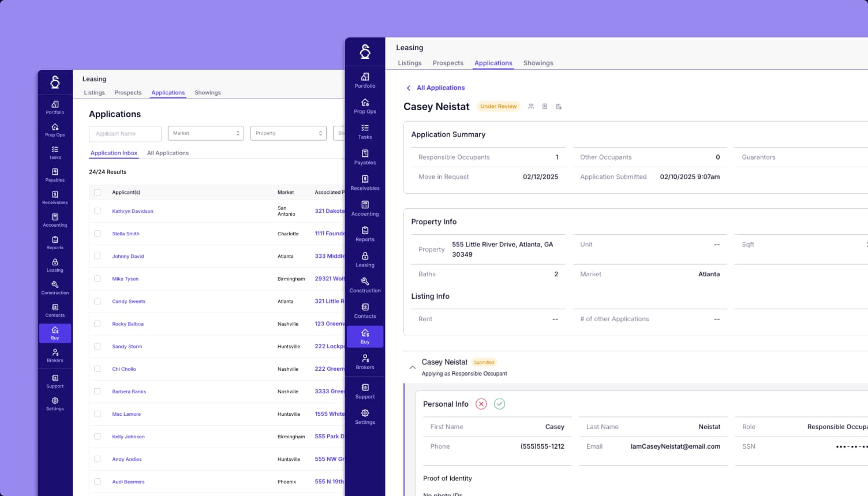Viewport: 868px width, 496px height.
Task: Click inside the Applicant Name search field
Action: click(x=125, y=133)
